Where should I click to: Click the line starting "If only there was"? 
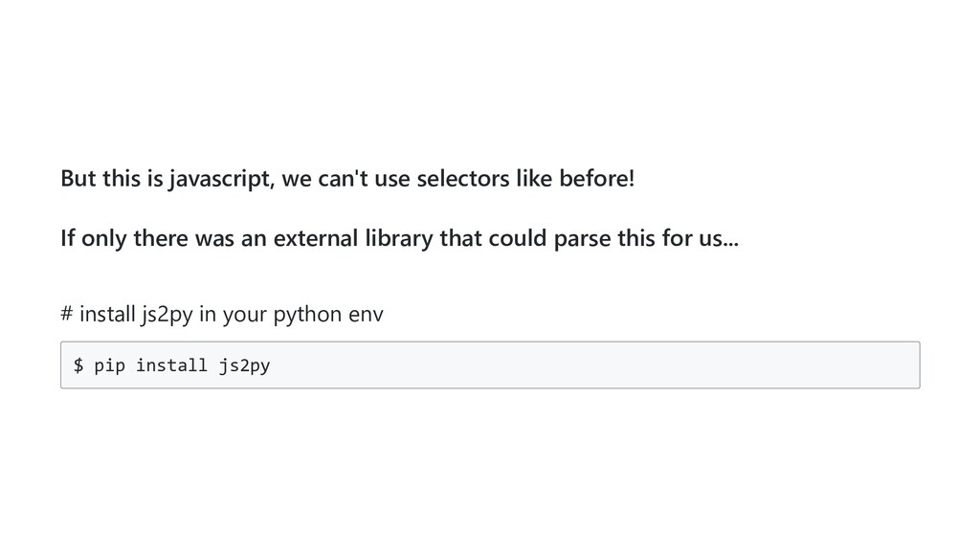point(398,238)
